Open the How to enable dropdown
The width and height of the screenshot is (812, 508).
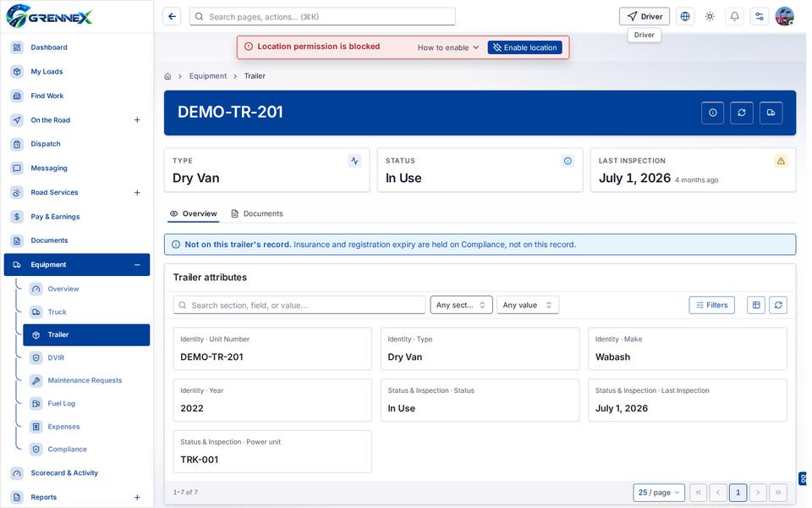(448, 47)
